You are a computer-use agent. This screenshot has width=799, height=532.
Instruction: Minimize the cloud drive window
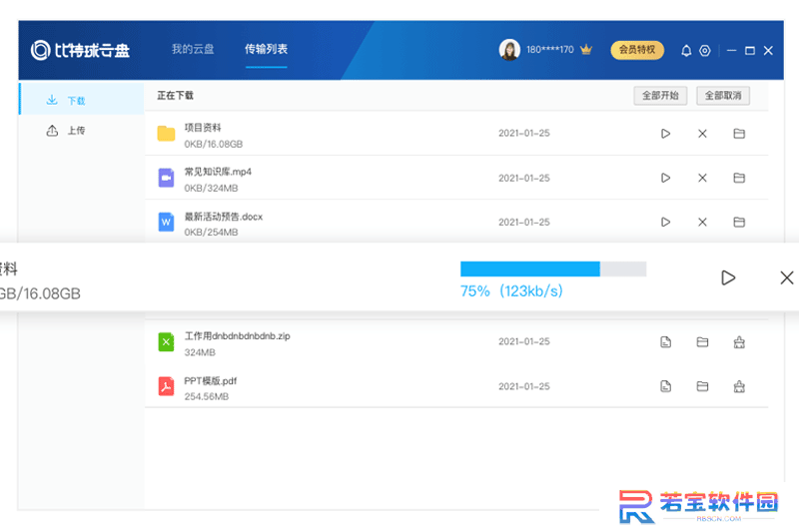point(732,50)
